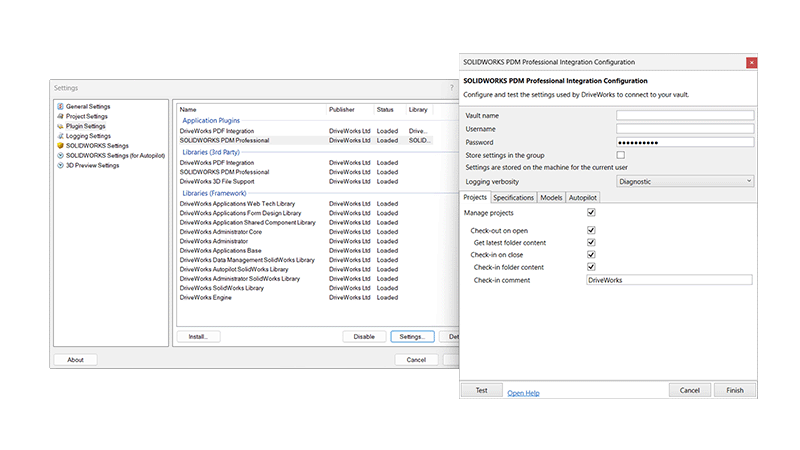Viewport: 800px width, 450px height.
Task: Select Plugin Settings in the tree
Action: (86, 126)
